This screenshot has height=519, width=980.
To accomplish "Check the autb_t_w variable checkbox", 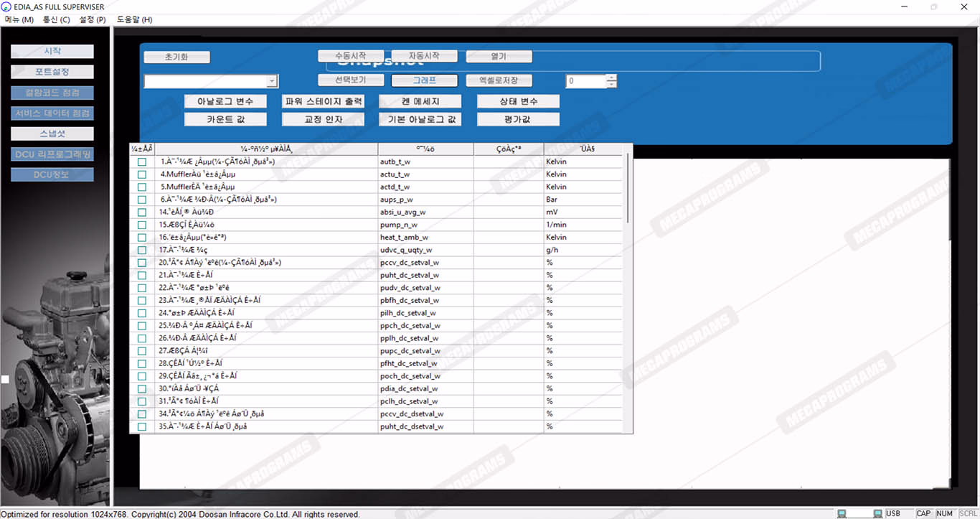I will tap(142, 162).
